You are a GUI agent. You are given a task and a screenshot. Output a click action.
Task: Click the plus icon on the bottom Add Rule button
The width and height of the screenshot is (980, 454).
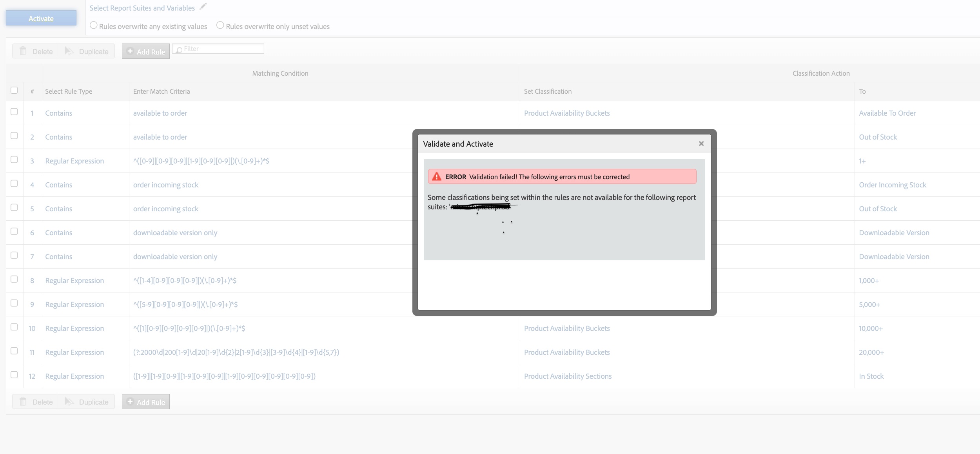[131, 401]
